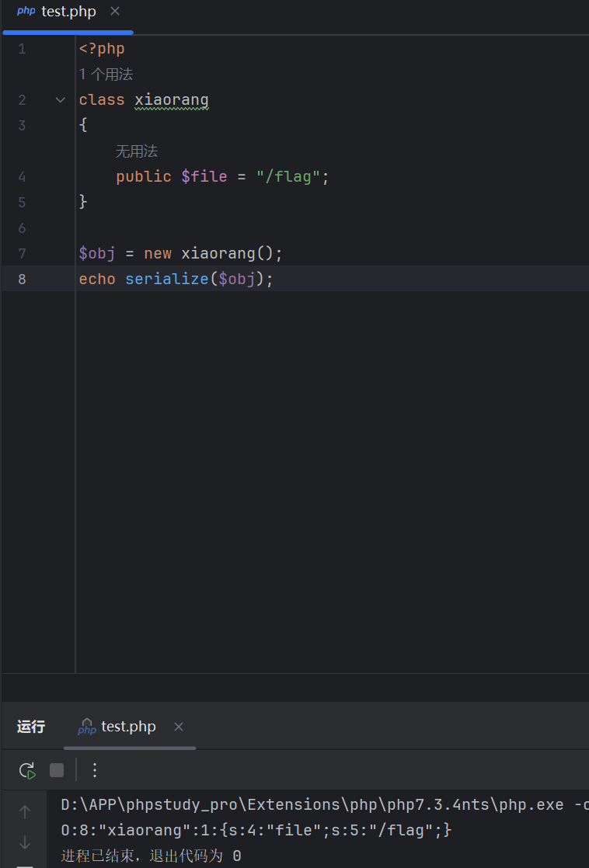Click the "无用法" no-usages hint
The image size is (589, 868).
tap(136, 151)
